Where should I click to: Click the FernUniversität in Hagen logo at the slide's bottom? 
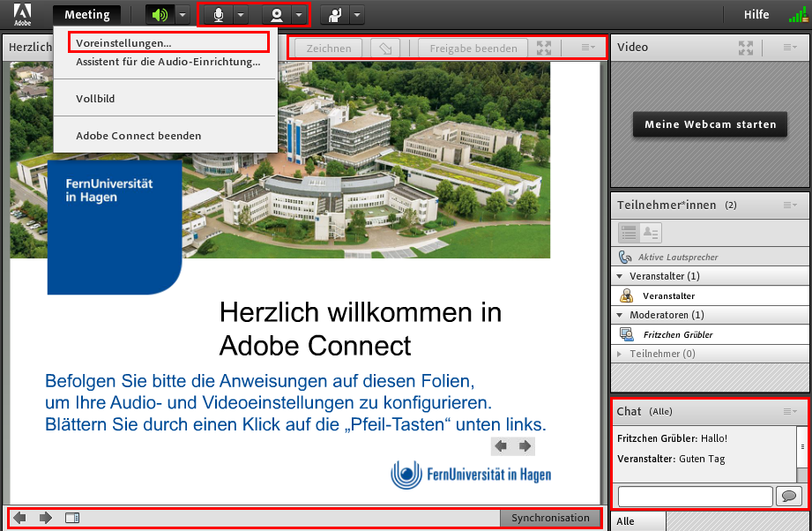(x=471, y=475)
